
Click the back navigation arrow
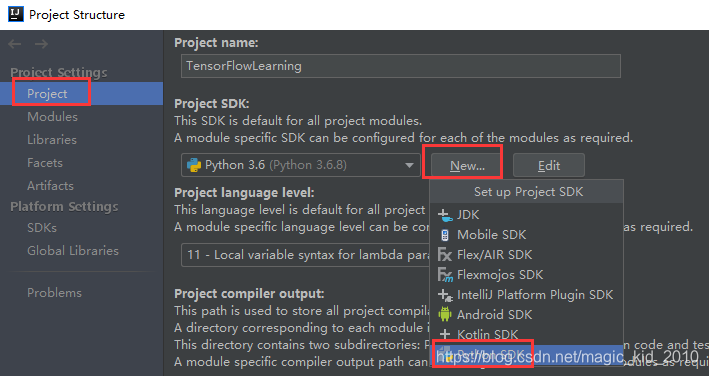(14, 44)
